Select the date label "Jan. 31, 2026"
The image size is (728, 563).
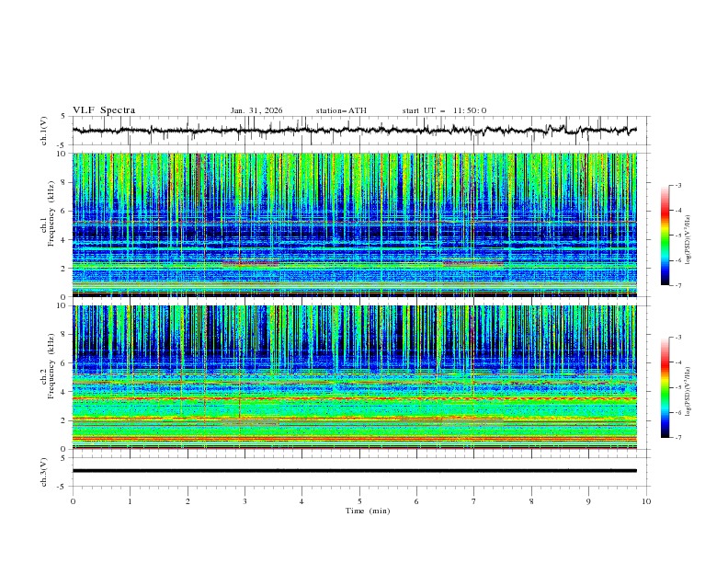(256, 110)
